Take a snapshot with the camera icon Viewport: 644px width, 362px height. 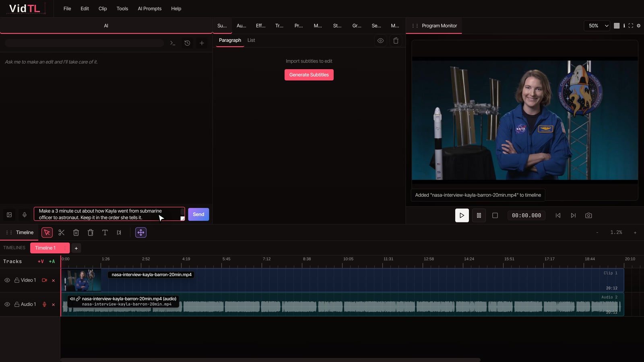click(x=588, y=216)
